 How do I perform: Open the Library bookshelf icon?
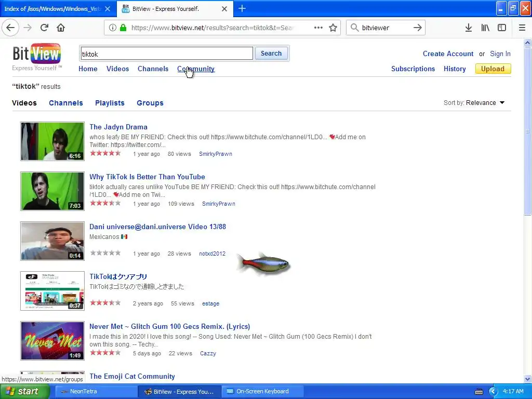click(x=485, y=28)
